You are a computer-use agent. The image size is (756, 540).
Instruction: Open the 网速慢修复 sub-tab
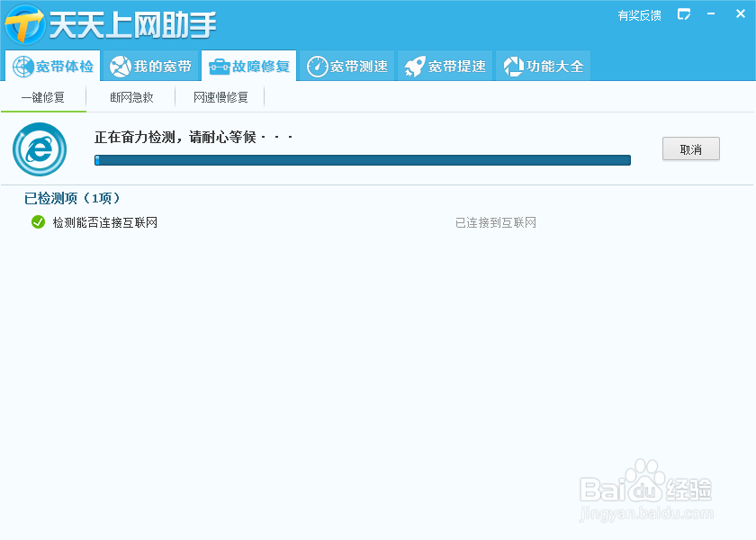(220, 98)
